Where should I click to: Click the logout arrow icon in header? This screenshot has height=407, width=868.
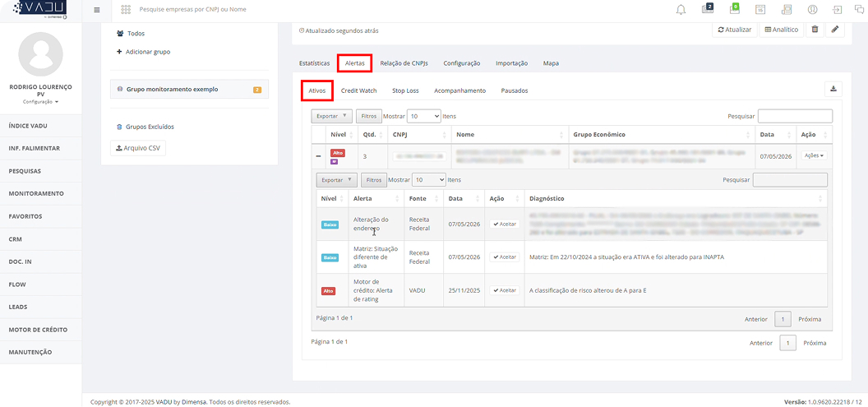tap(837, 9)
